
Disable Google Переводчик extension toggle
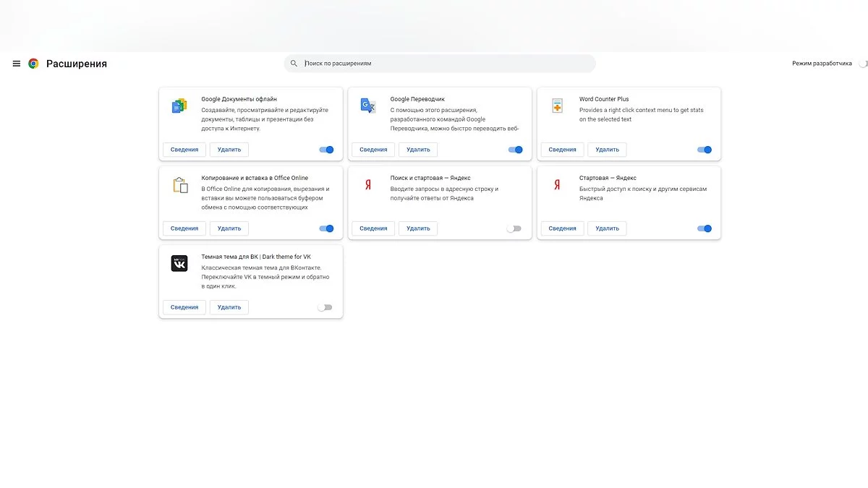(515, 150)
